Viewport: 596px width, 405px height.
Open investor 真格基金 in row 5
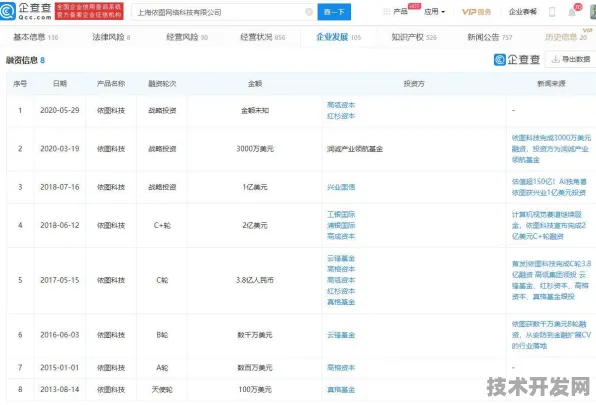(341, 302)
